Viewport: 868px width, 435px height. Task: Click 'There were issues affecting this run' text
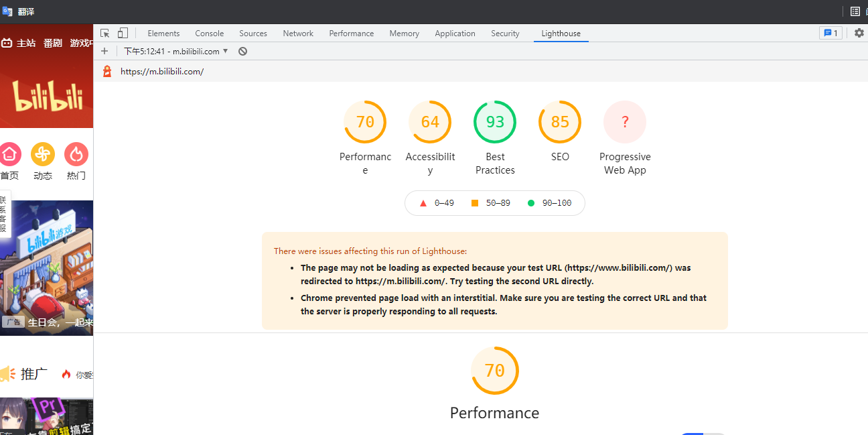[x=370, y=251]
